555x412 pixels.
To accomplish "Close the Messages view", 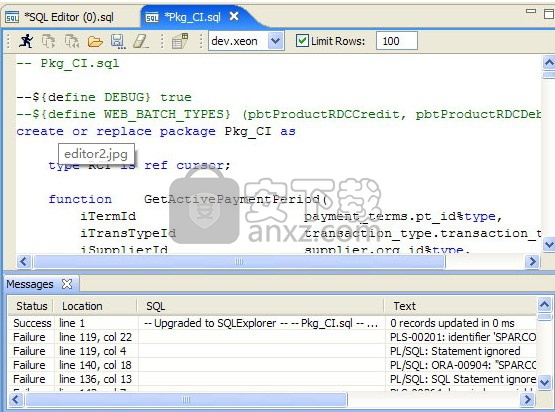I will point(67,284).
